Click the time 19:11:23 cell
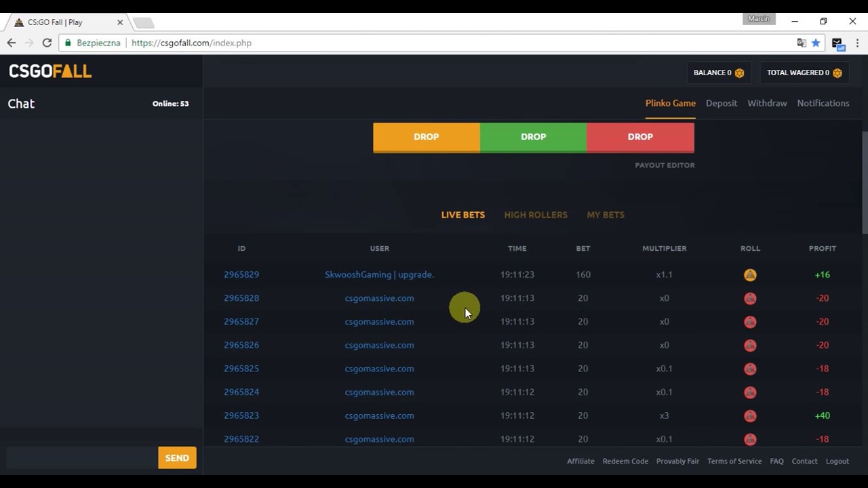868x488 pixels. (x=517, y=274)
